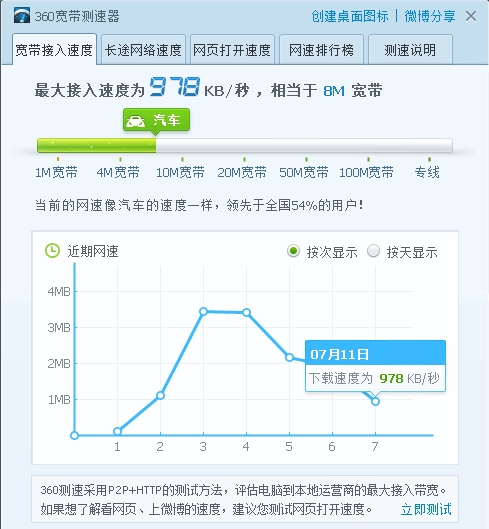The width and height of the screenshot is (489, 529).
Task: Click the 立即测试 link
Action: pyautogui.click(x=426, y=509)
